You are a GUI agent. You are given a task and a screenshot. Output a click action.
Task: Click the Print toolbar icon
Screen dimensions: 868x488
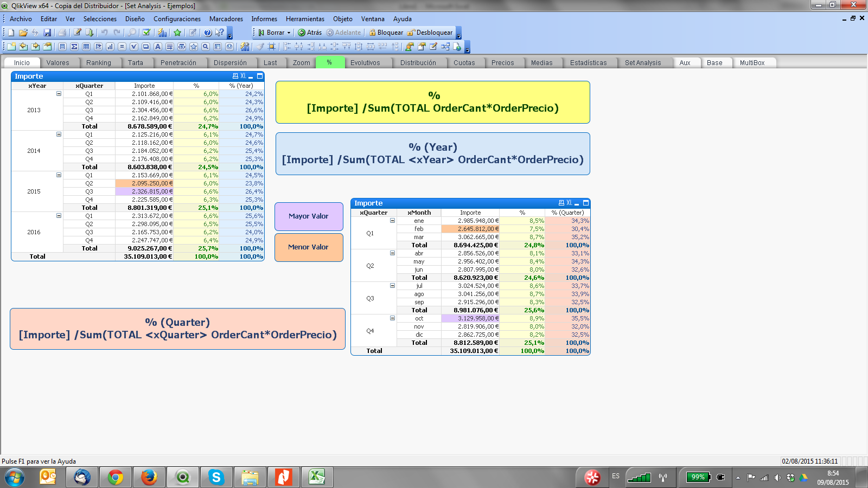[x=62, y=33]
